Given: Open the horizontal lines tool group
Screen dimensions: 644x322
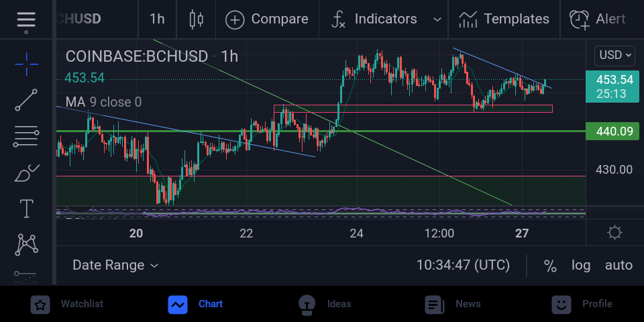Looking at the screenshot, I should 26,136.
